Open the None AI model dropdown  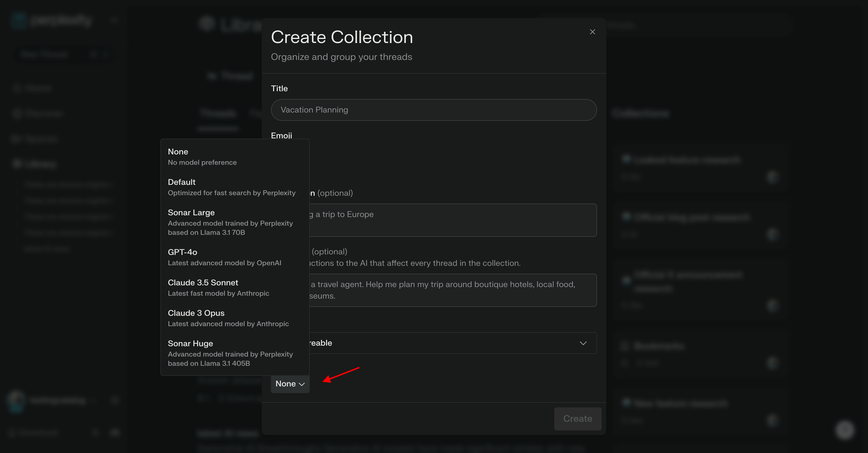tap(290, 384)
